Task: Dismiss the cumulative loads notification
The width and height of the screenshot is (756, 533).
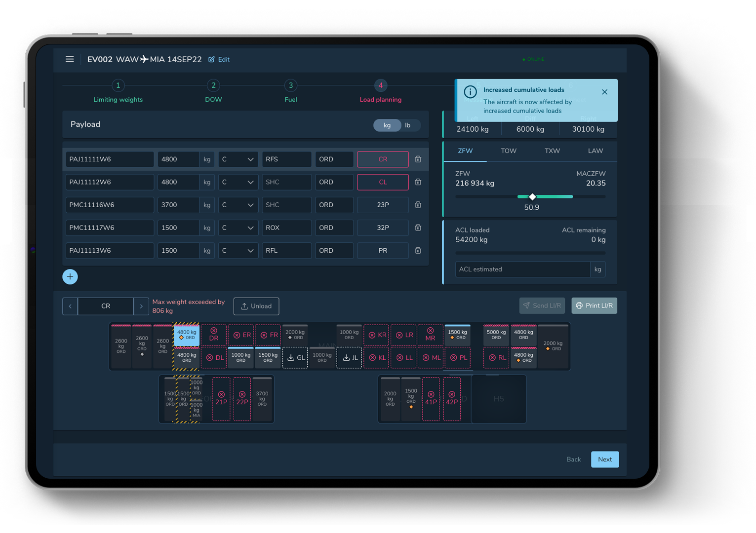Action: [x=604, y=92]
